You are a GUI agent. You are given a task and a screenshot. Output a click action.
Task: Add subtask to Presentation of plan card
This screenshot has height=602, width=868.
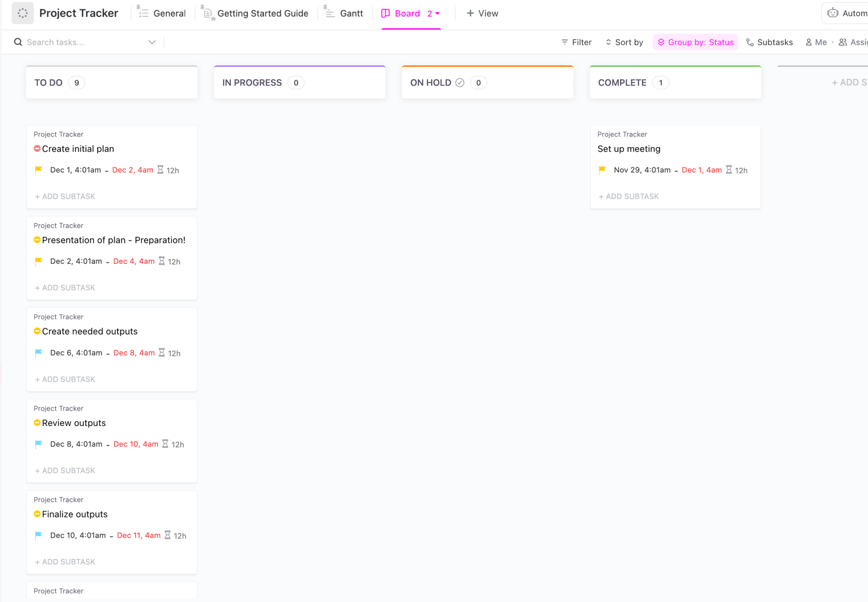pos(65,288)
